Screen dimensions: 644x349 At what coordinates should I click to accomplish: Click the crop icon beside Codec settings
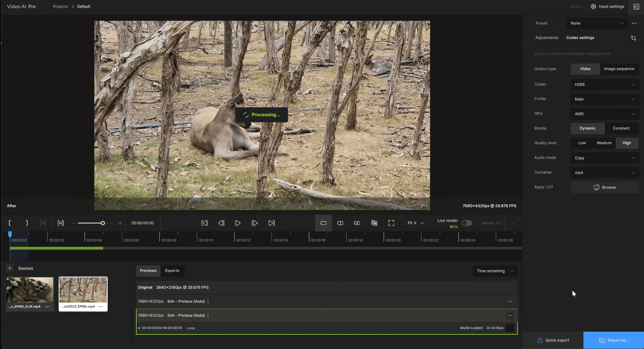pos(633,38)
